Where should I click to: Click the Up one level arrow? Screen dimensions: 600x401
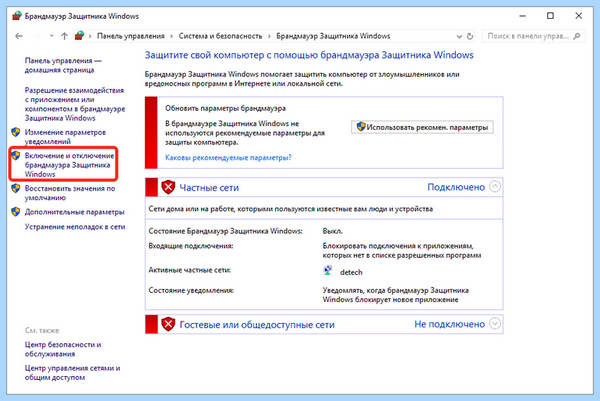64,36
